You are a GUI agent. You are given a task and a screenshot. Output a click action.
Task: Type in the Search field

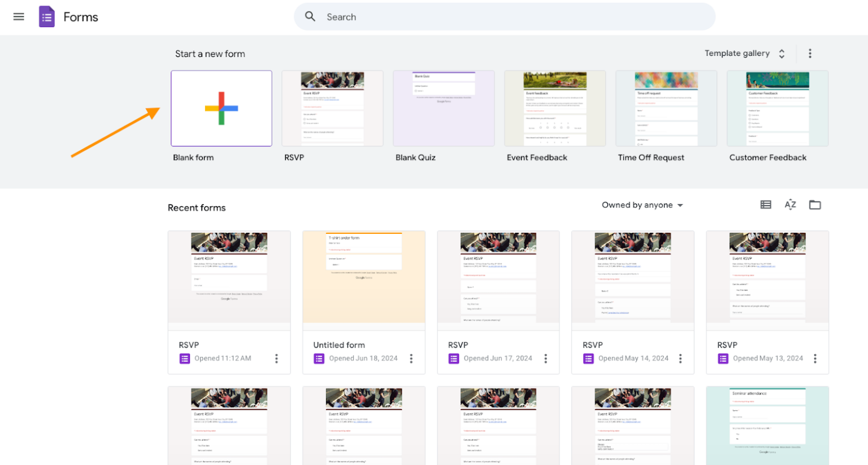[509, 17]
